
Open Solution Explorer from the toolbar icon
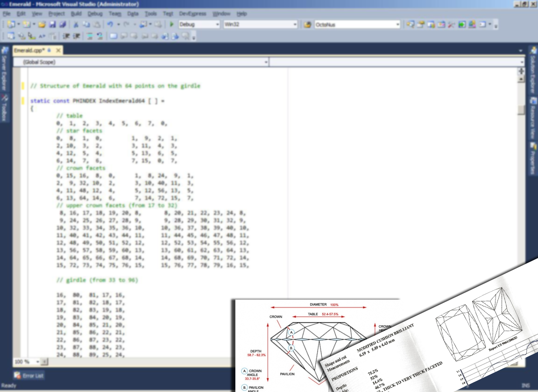point(411,24)
